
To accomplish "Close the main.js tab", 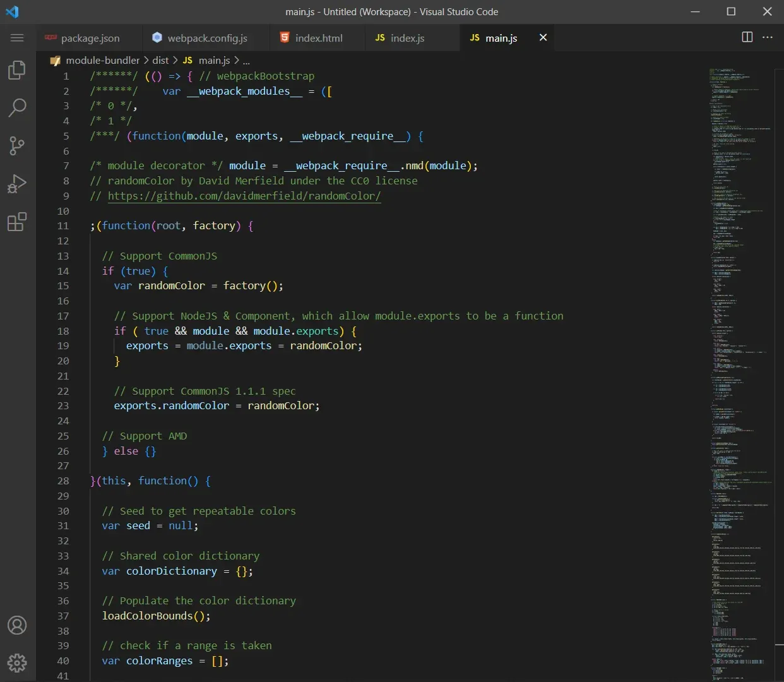I will point(543,37).
